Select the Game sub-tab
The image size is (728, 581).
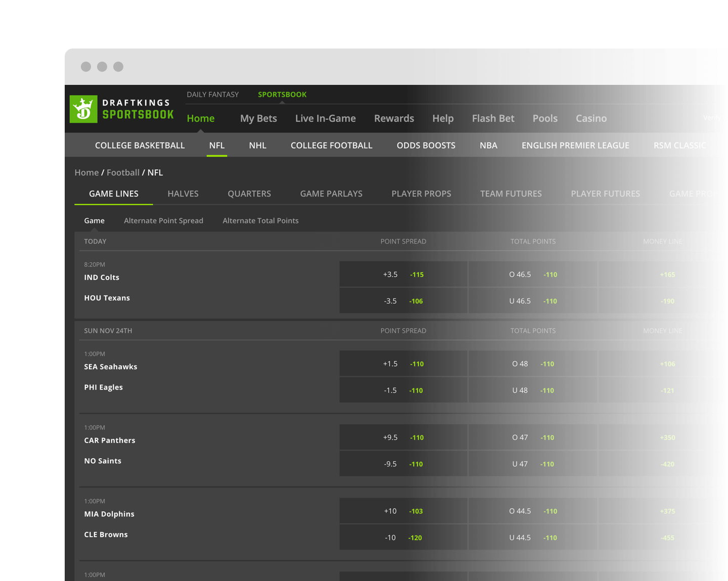click(95, 221)
